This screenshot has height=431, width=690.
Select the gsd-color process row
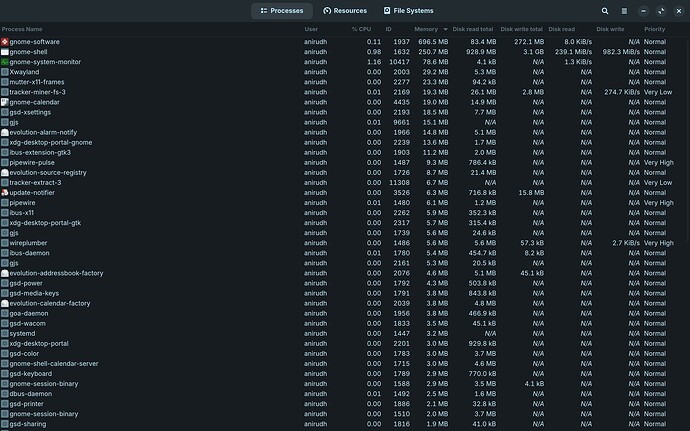(343, 354)
